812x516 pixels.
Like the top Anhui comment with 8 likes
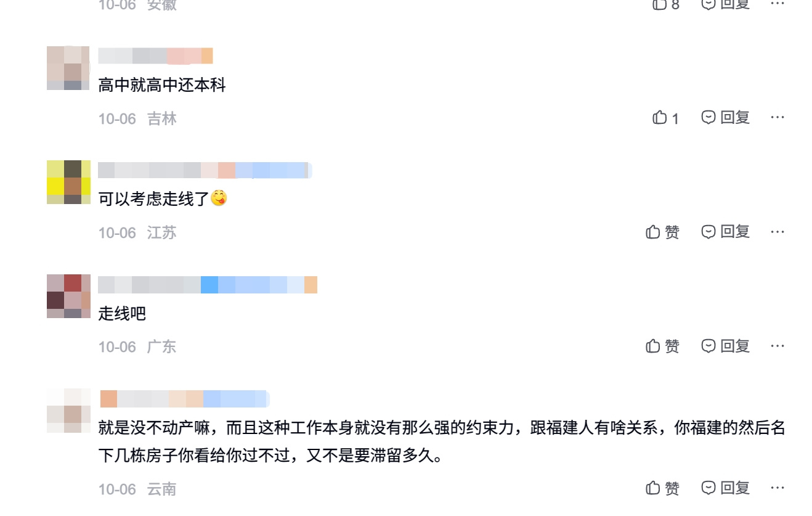click(665, 4)
